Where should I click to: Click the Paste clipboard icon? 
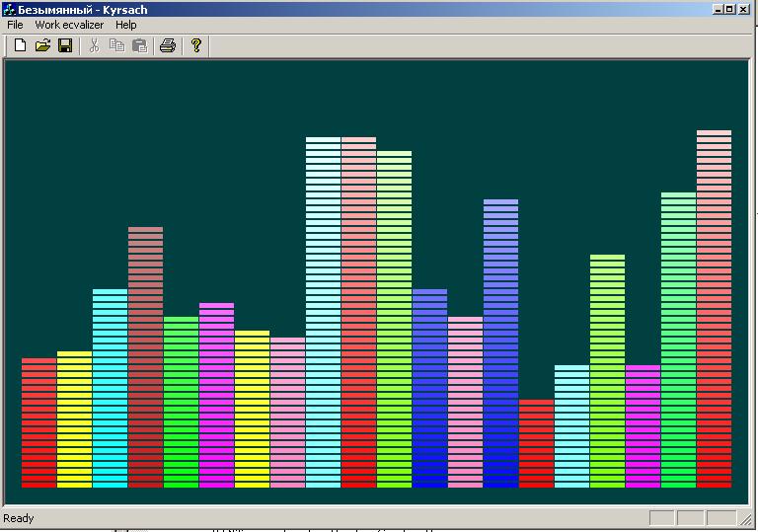click(140, 45)
